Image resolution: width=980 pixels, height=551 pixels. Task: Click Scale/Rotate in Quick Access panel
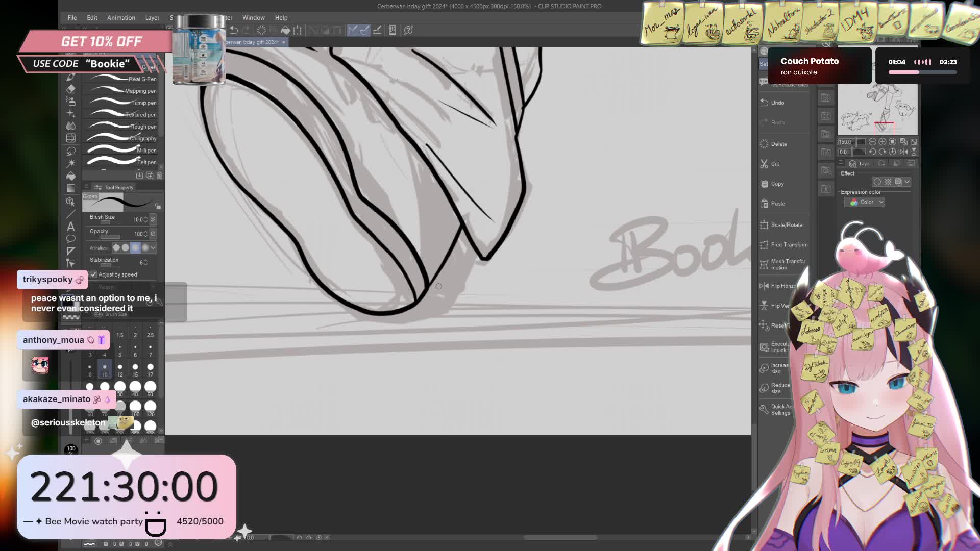tap(783, 225)
